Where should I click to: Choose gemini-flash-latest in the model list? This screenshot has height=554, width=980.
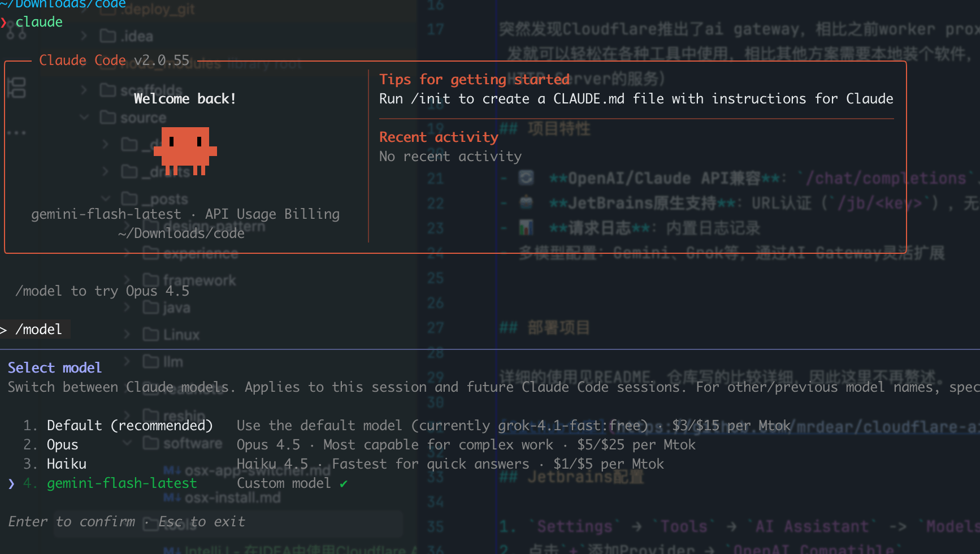click(x=122, y=483)
